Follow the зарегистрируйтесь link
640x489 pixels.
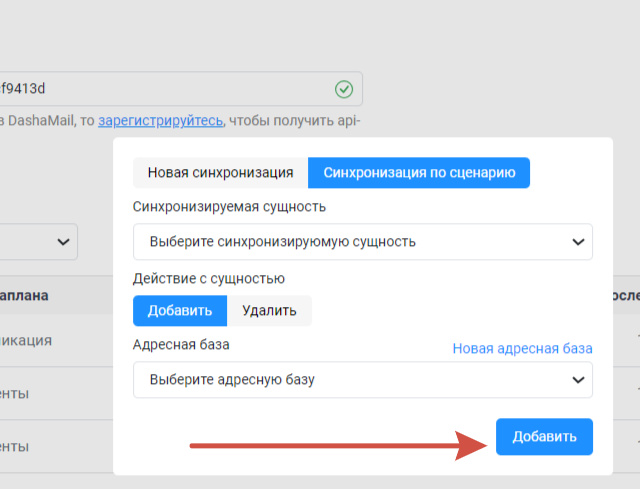[160, 120]
